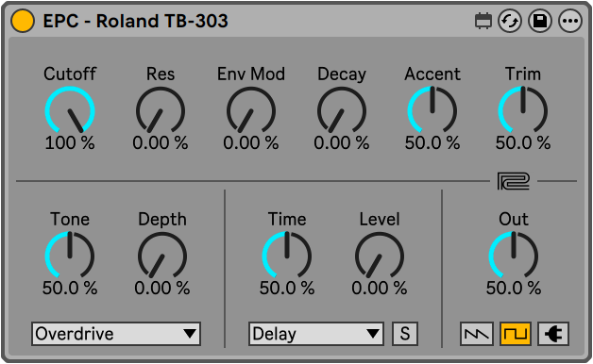Click the Env Mod value 0.00 %

(251, 143)
